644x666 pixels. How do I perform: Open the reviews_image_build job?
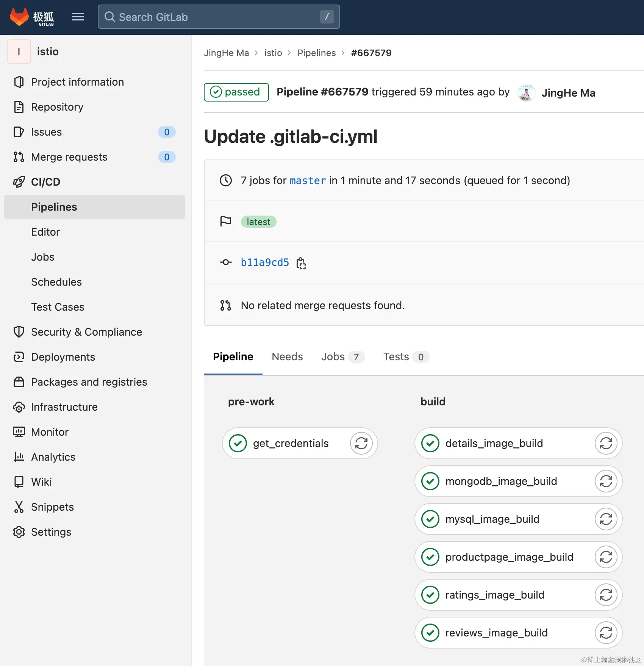[496, 633]
